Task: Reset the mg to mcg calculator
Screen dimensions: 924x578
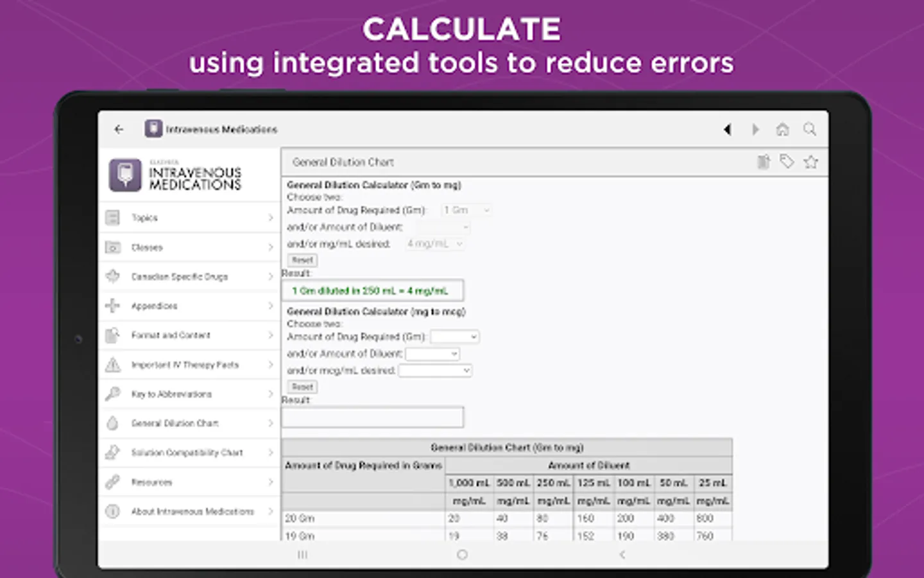Action: click(x=302, y=387)
